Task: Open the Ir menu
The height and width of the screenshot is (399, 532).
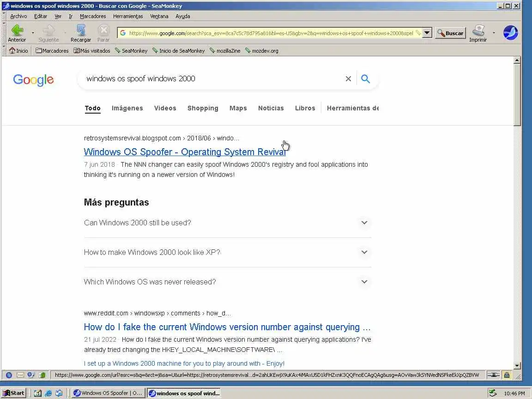Action: pos(71,16)
